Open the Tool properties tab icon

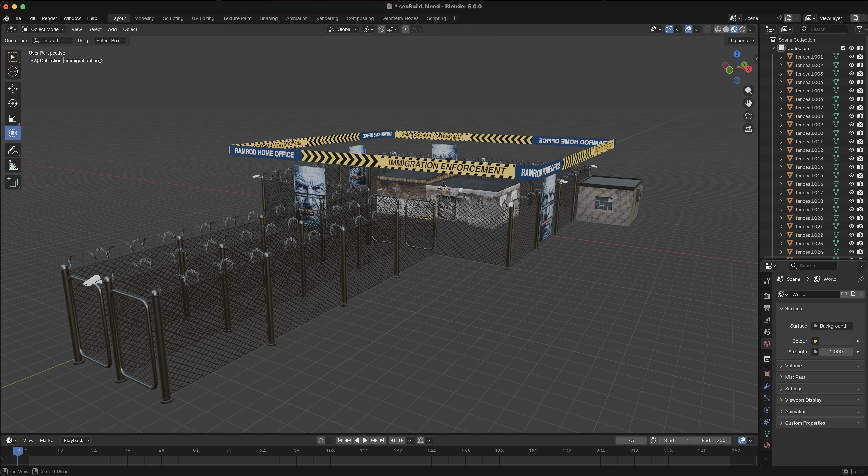click(767, 281)
